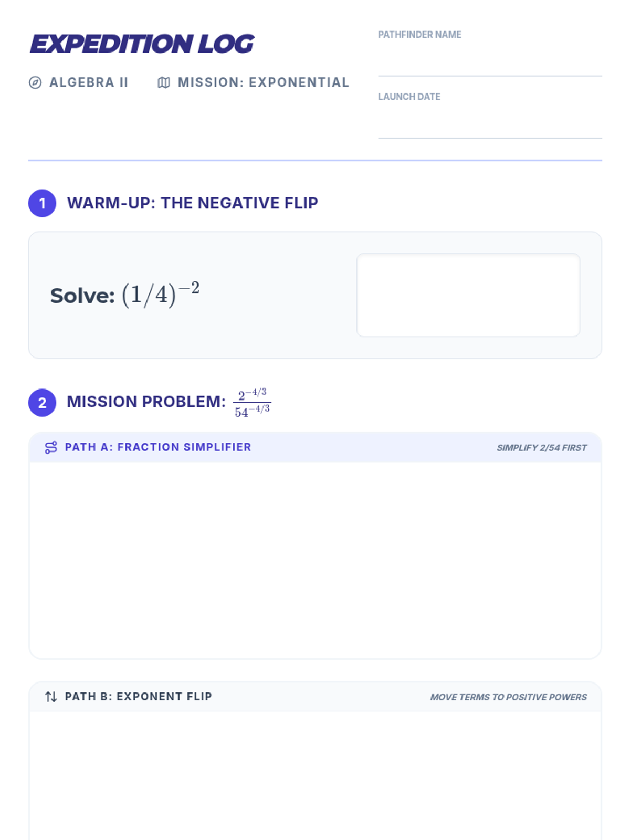This screenshot has width=630, height=840.
Task: Click the number 1 circle badge
Action: click(x=43, y=203)
